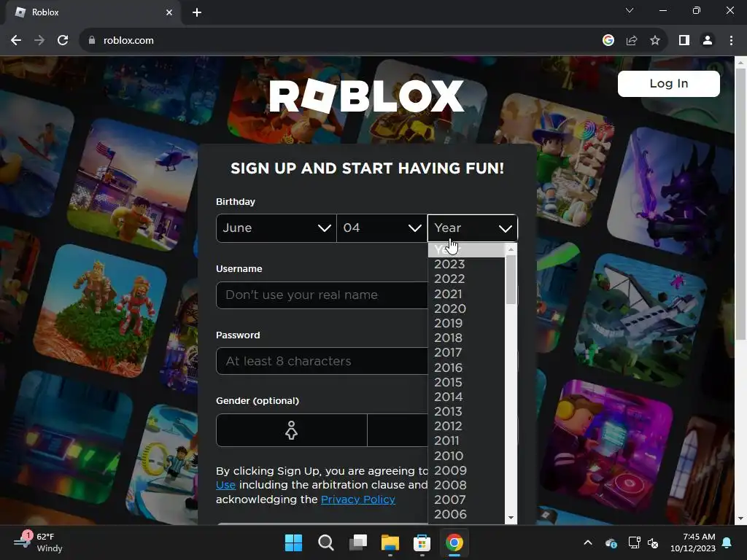
Task: Click the muted volume tray icon
Action: 653,542
